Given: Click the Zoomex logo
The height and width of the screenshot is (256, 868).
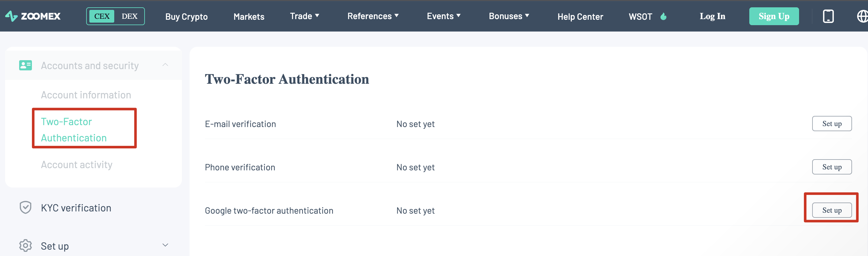Looking at the screenshot, I should click(33, 16).
